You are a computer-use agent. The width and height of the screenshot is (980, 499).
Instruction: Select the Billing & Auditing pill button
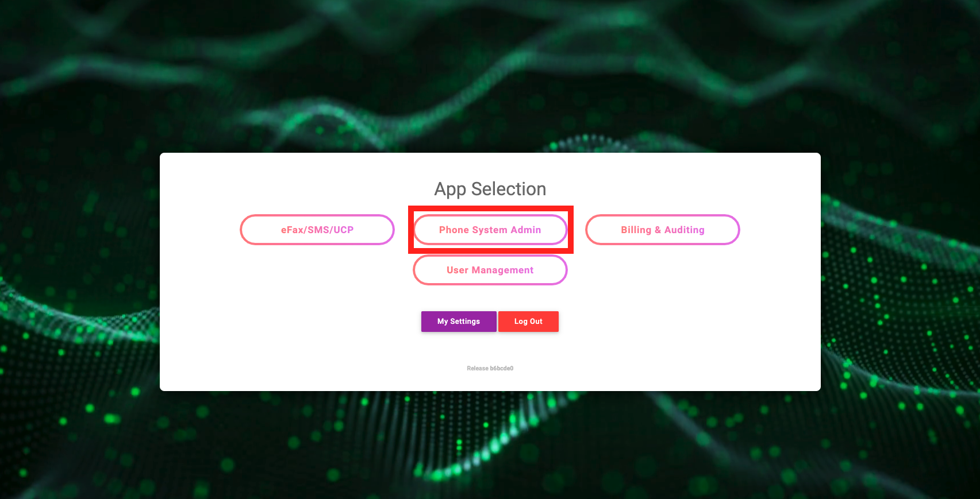[x=662, y=230]
